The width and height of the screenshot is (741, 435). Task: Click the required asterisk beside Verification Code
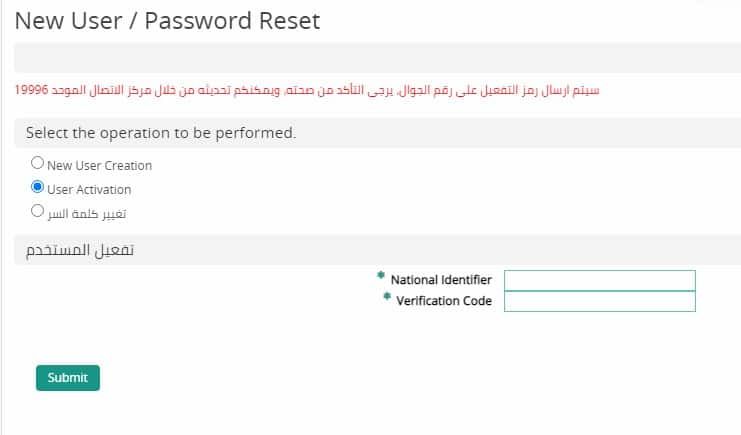click(x=387, y=296)
